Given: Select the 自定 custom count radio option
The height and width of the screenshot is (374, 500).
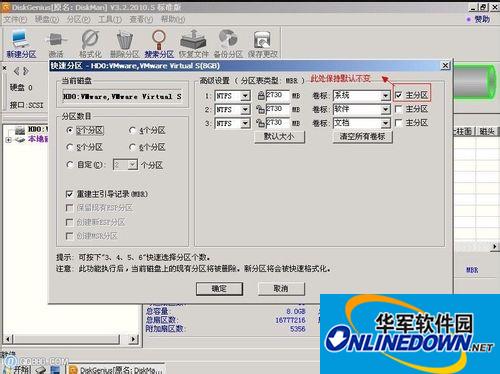Looking at the screenshot, I should (70, 164).
